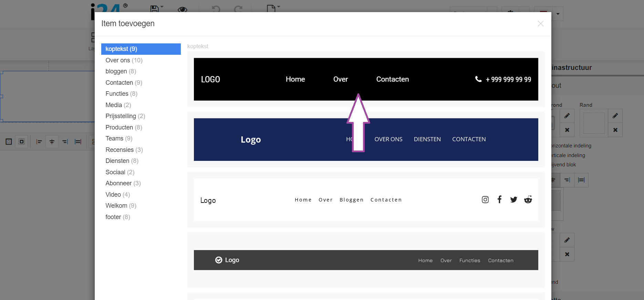
Task: Click justify icon in right panel
Action: [581, 180]
